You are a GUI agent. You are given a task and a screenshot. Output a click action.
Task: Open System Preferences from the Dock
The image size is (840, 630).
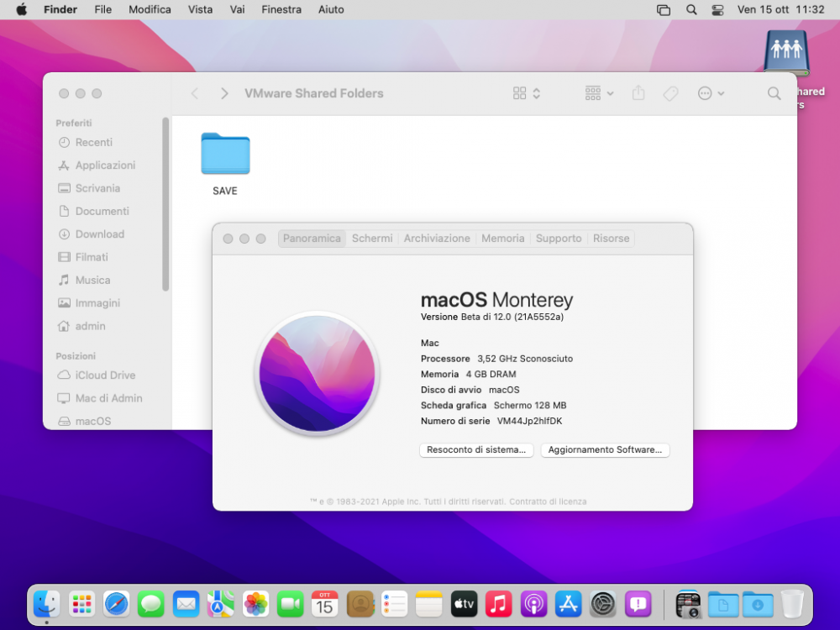(x=603, y=604)
